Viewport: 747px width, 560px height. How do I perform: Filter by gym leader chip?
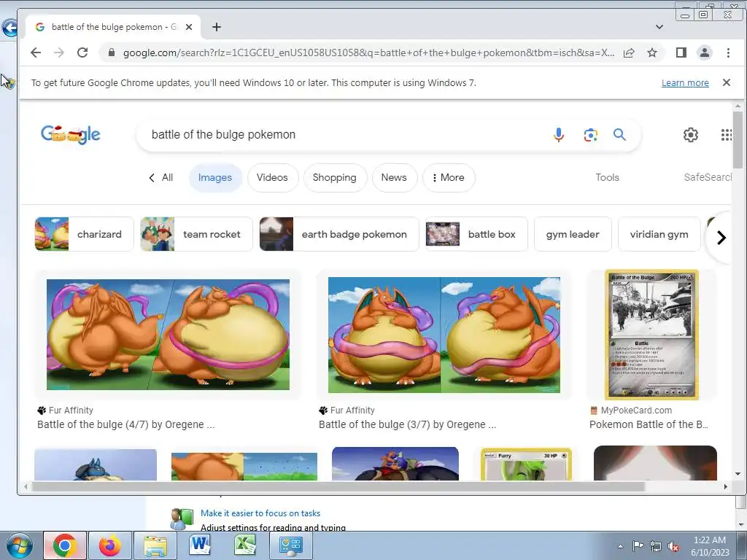573,234
